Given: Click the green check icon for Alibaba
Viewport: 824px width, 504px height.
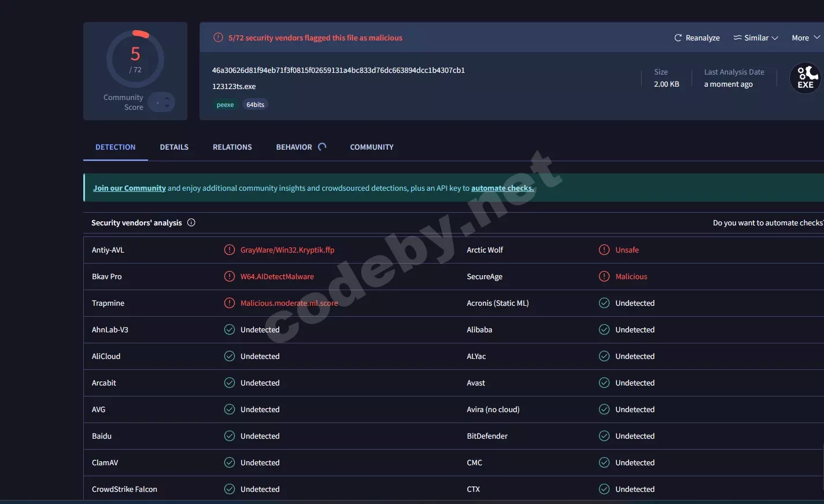Looking at the screenshot, I should (604, 329).
